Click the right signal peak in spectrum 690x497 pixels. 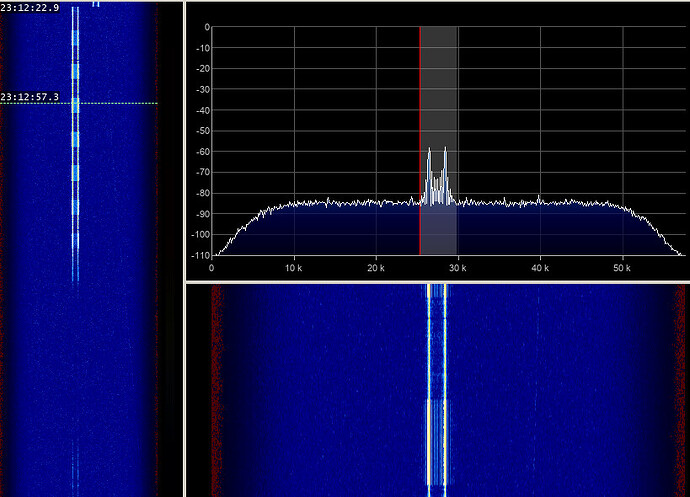(x=445, y=150)
